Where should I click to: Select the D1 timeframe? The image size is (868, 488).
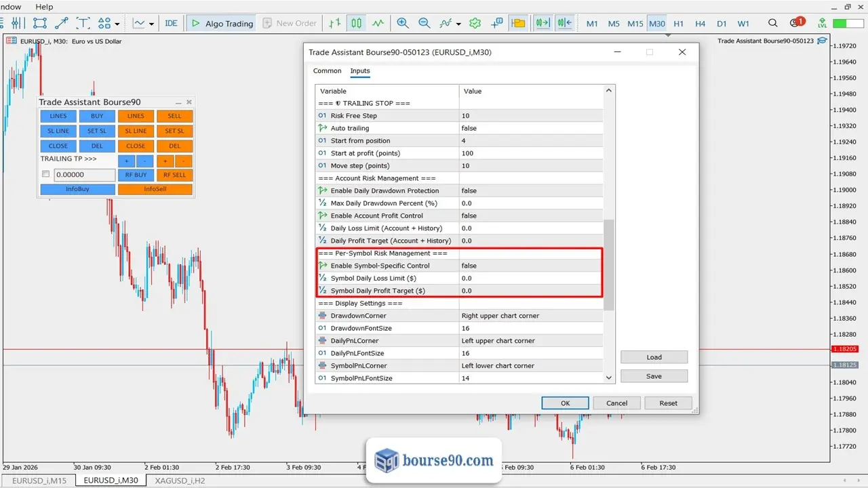point(722,24)
